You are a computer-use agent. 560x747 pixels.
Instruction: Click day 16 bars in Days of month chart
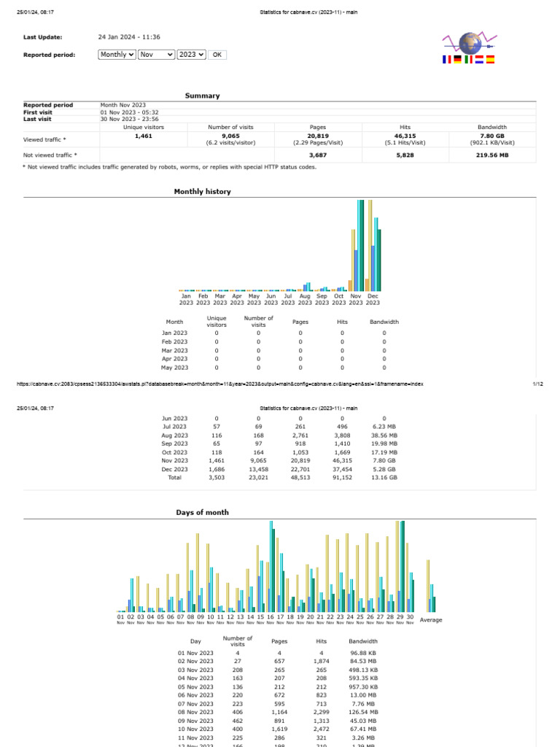point(271,566)
